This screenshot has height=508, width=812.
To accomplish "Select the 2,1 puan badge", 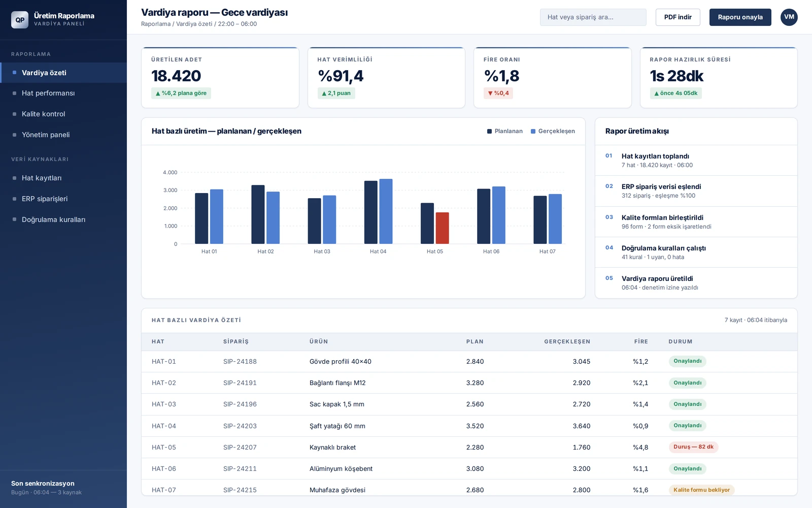I will [336, 93].
